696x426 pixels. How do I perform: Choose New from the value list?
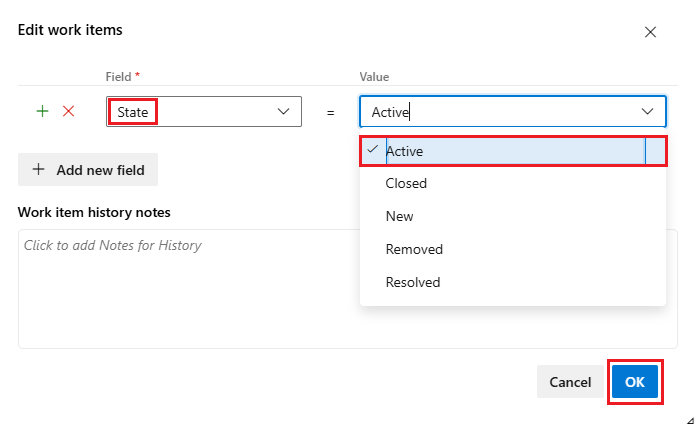513,216
